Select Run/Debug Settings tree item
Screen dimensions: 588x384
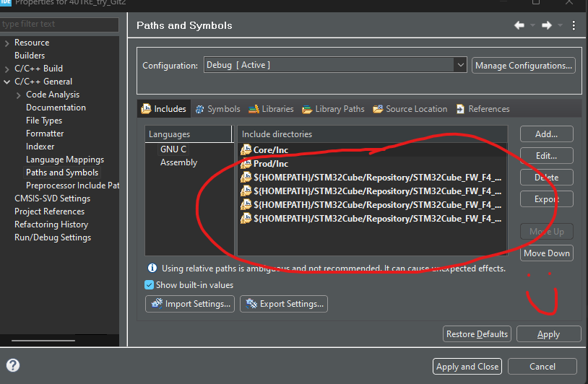pos(53,237)
